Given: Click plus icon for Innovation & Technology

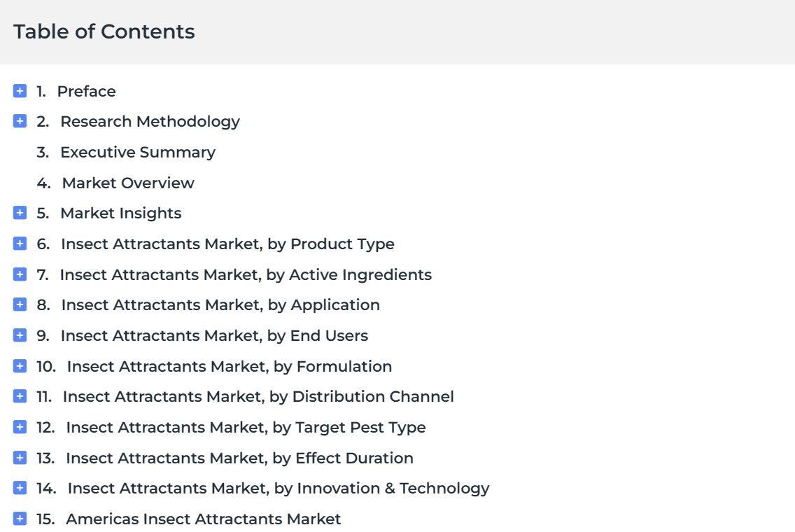Looking at the screenshot, I should click(20, 488).
